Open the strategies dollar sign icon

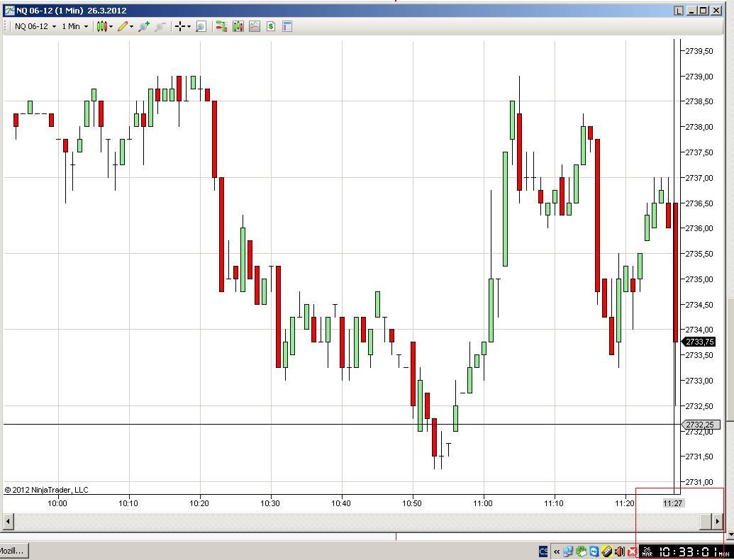click(271, 27)
